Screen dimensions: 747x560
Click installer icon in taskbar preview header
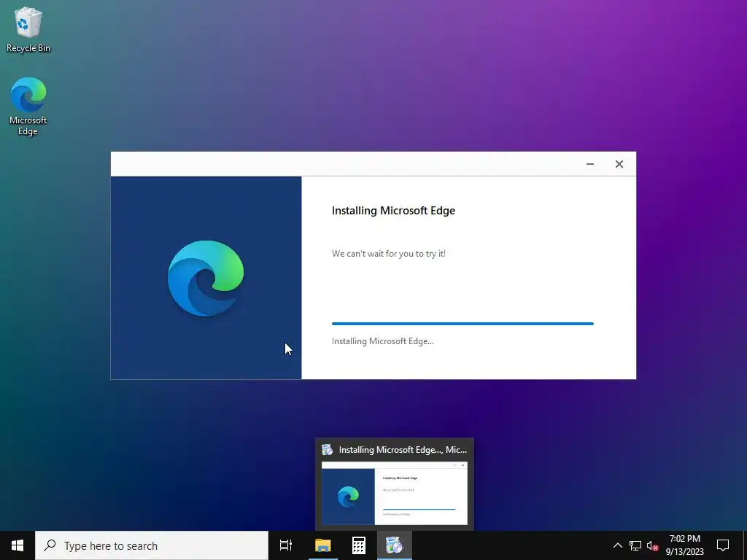[328, 449]
